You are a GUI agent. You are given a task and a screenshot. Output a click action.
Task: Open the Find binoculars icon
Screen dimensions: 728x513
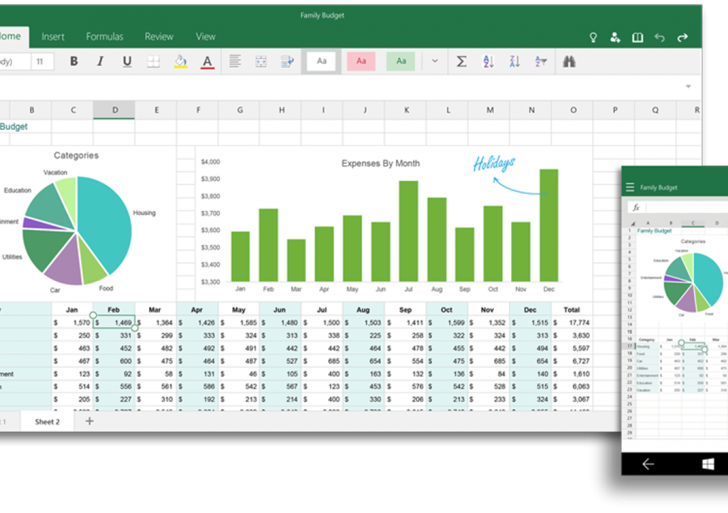click(569, 61)
